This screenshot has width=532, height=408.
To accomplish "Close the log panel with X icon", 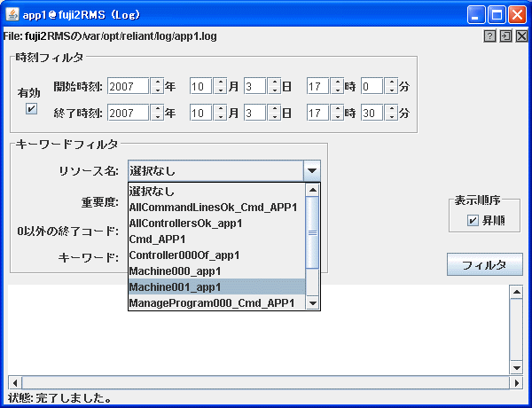I will (x=521, y=36).
